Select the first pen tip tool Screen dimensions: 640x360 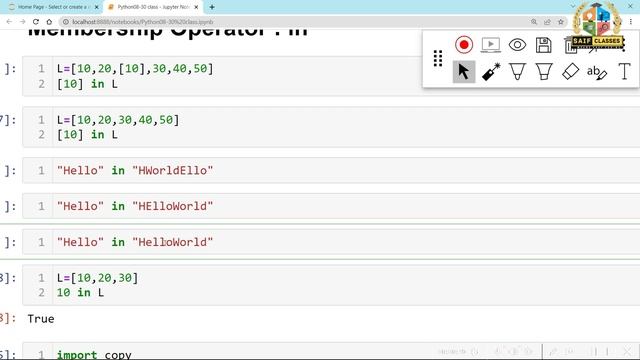coord(517,71)
